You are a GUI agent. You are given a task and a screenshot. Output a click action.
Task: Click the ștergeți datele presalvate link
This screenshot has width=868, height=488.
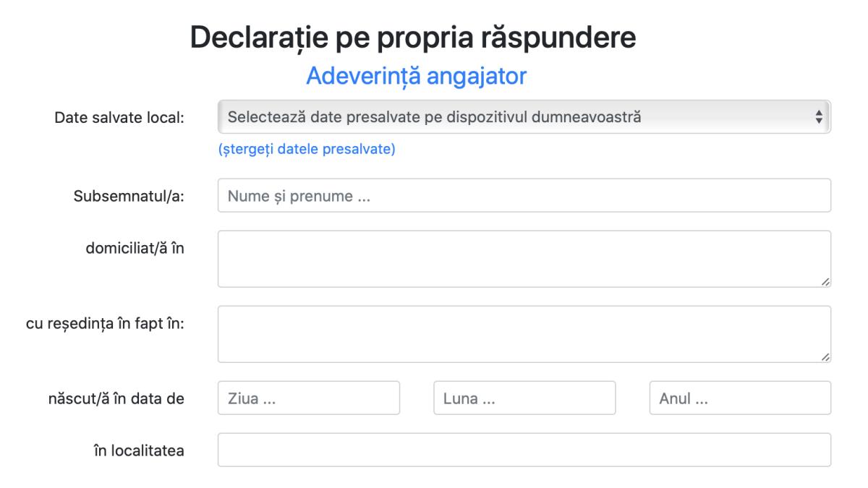307,150
